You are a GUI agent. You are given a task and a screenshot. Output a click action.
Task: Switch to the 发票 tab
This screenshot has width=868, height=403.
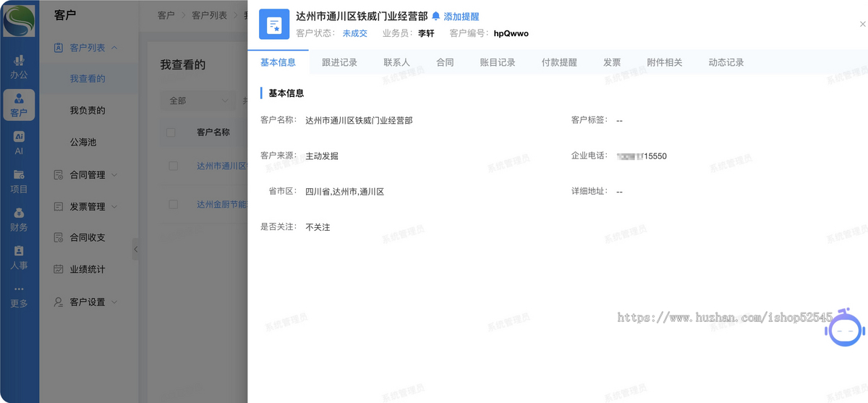pyautogui.click(x=612, y=62)
